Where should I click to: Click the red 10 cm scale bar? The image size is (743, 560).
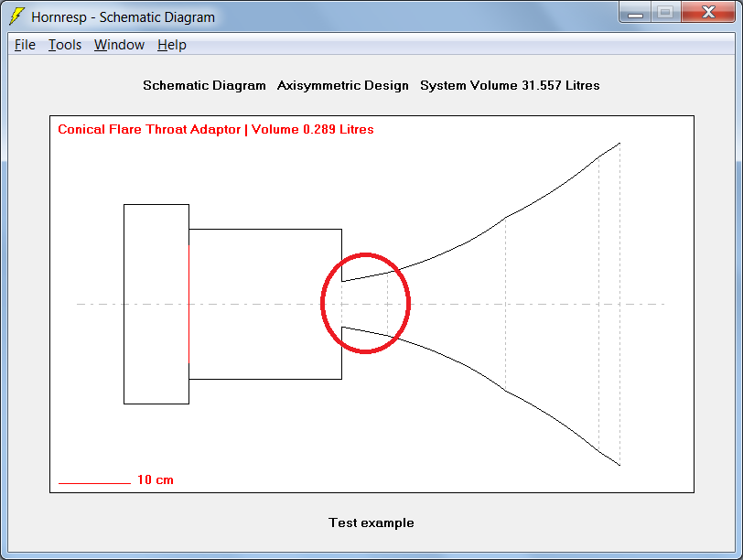coord(94,483)
